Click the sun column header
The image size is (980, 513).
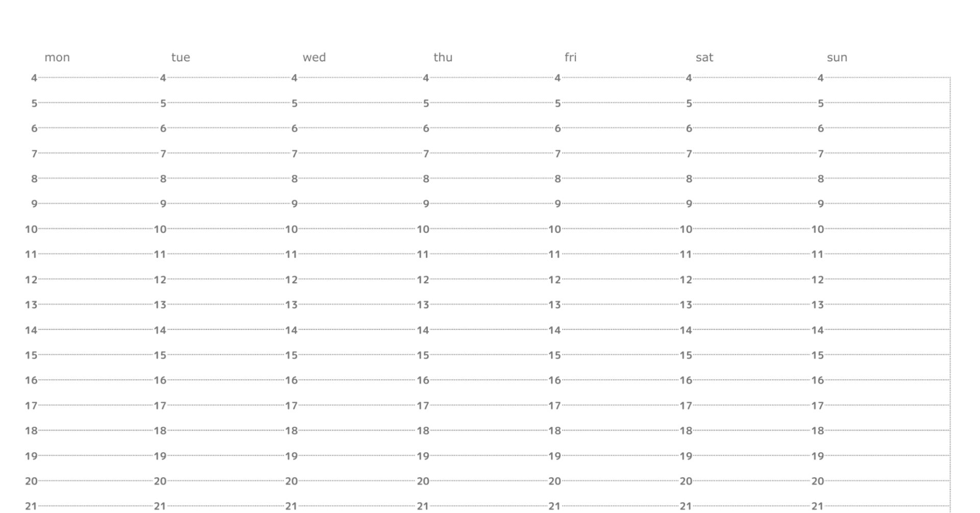837,57
